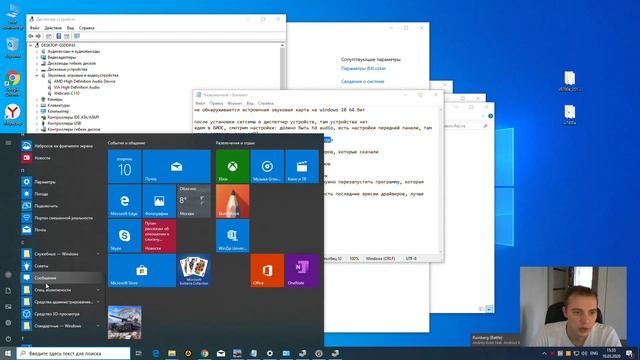Open Действие menu in Device Manager

click(53, 28)
